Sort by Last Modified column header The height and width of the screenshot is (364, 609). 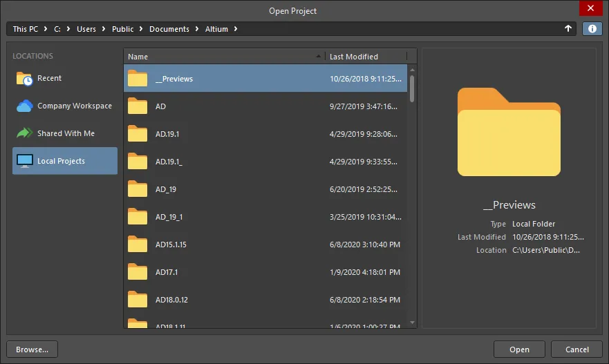(366, 57)
